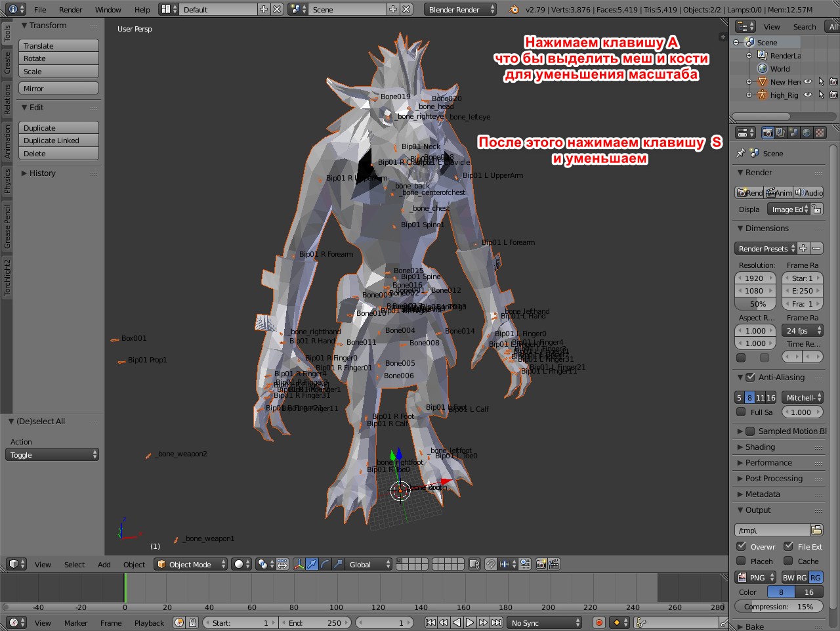Toggle the snap magnet icon
This screenshot has height=631, width=840.
tap(490, 564)
